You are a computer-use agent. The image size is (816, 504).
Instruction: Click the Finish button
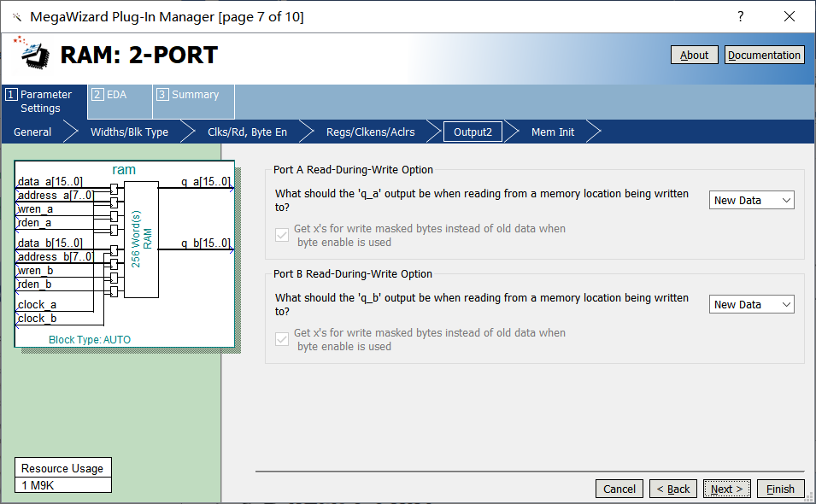[780, 489]
